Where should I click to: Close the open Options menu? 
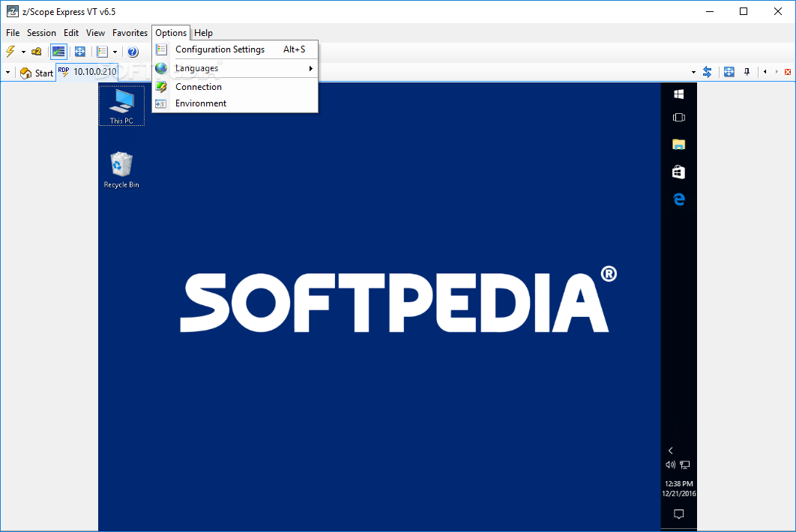(x=171, y=32)
